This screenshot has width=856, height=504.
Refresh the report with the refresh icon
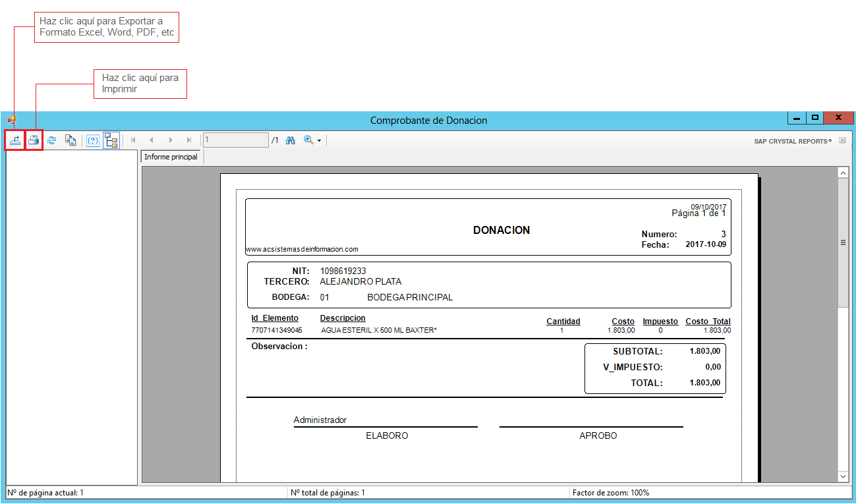51,140
